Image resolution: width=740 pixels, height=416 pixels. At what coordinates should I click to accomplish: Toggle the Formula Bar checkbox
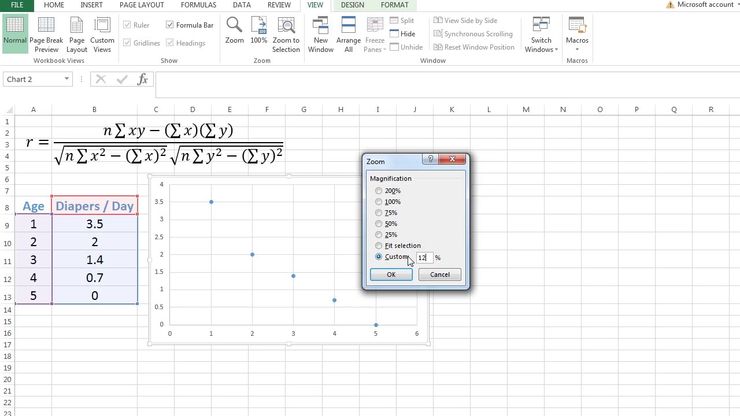click(x=169, y=25)
